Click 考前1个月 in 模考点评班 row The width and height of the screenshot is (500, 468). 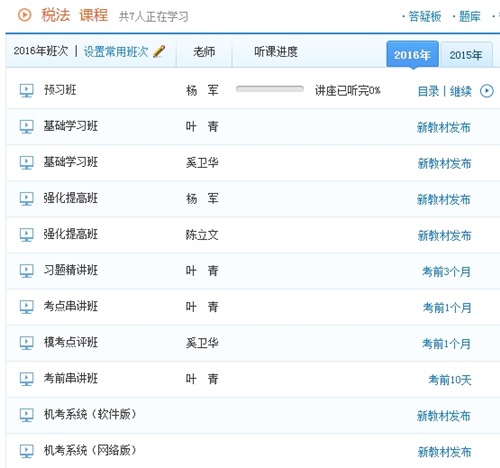coord(446,343)
